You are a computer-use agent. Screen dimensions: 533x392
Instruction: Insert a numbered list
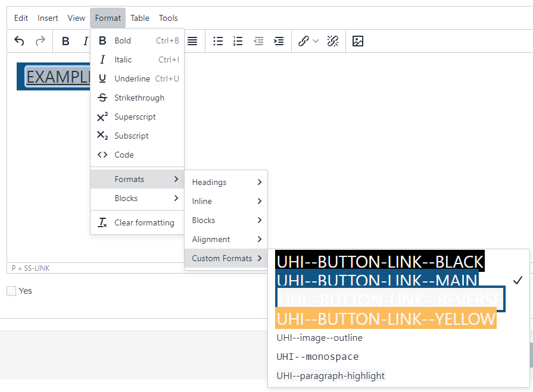click(x=238, y=41)
